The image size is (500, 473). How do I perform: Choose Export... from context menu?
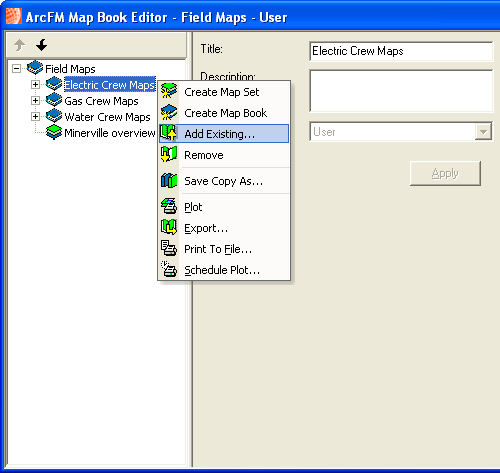(224, 228)
